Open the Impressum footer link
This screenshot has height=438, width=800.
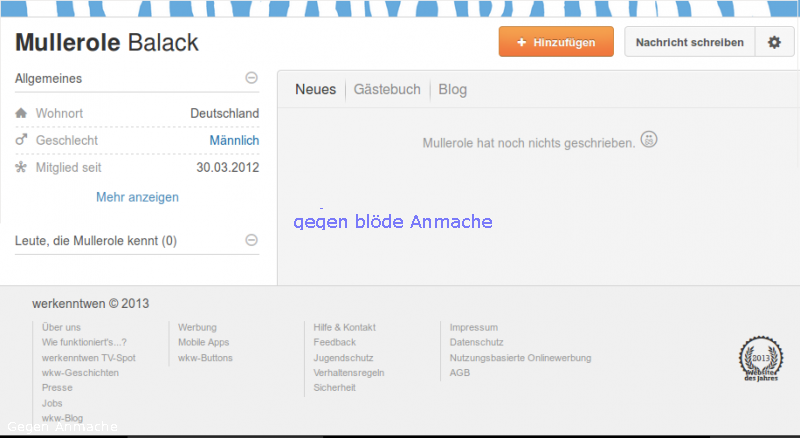tap(473, 327)
